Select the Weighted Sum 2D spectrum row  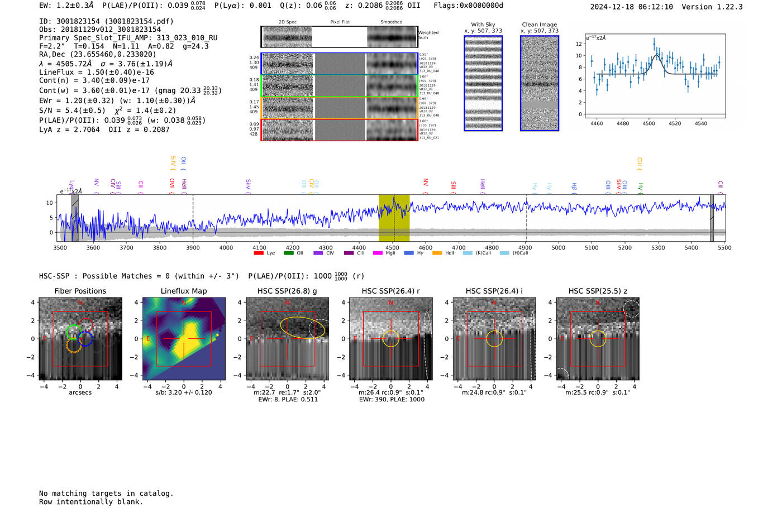[x=339, y=37]
